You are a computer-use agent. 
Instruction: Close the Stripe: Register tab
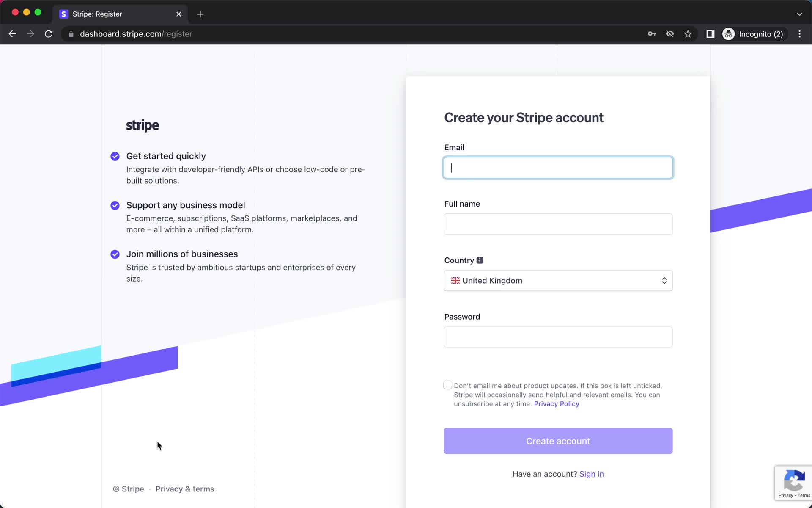[179, 14]
